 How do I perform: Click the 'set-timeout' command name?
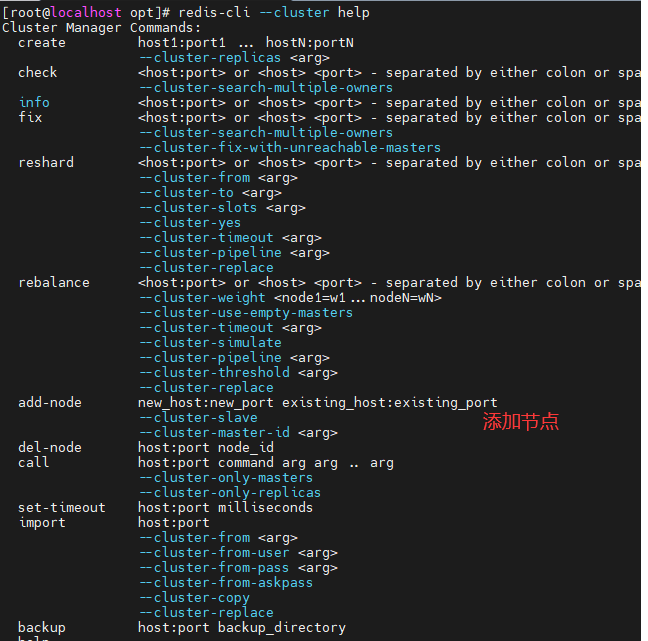tap(62, 508)
